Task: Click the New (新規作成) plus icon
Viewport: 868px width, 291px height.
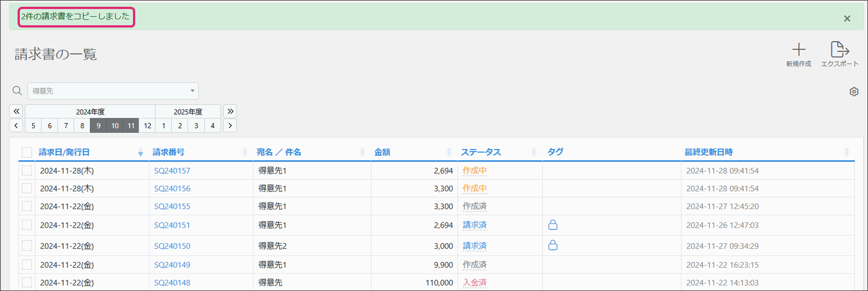Action: coord(798,50)
